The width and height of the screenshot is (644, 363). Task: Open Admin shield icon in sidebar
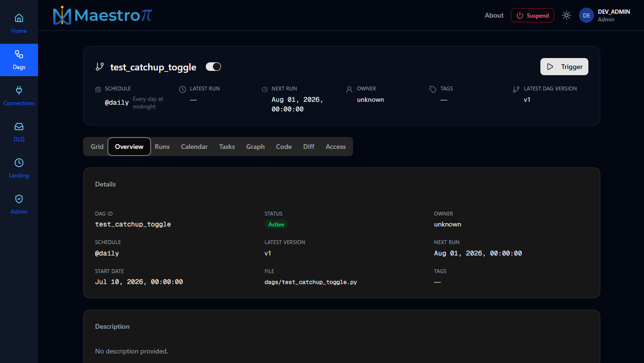pos(19,199)
